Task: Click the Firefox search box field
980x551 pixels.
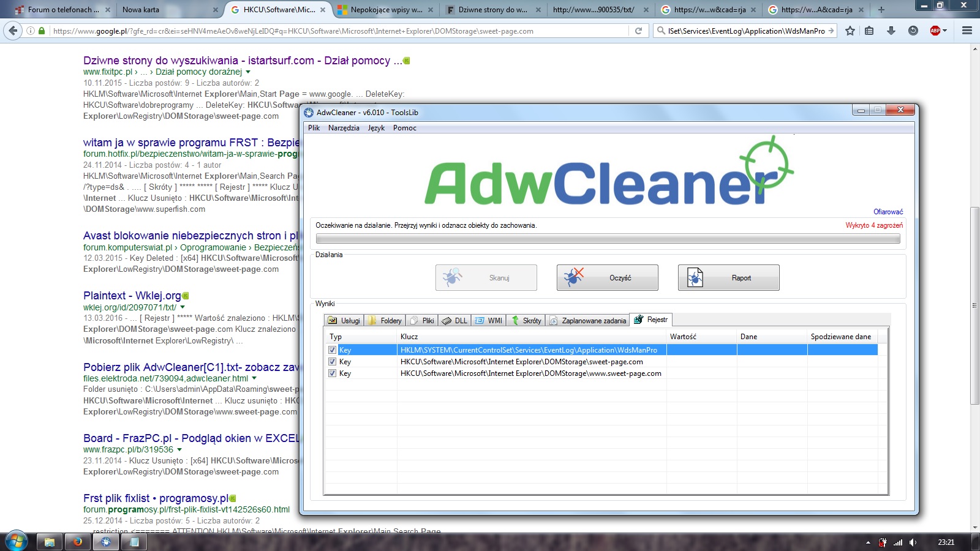Action: pyautogui.click(x=746, y=31)
